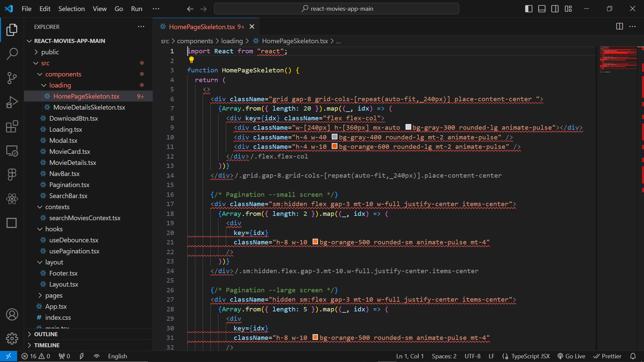This screenshot has width=644, height=362.
Task: Open MovieCard.tsx in the explorer
Action: click(x=69, y=152)
